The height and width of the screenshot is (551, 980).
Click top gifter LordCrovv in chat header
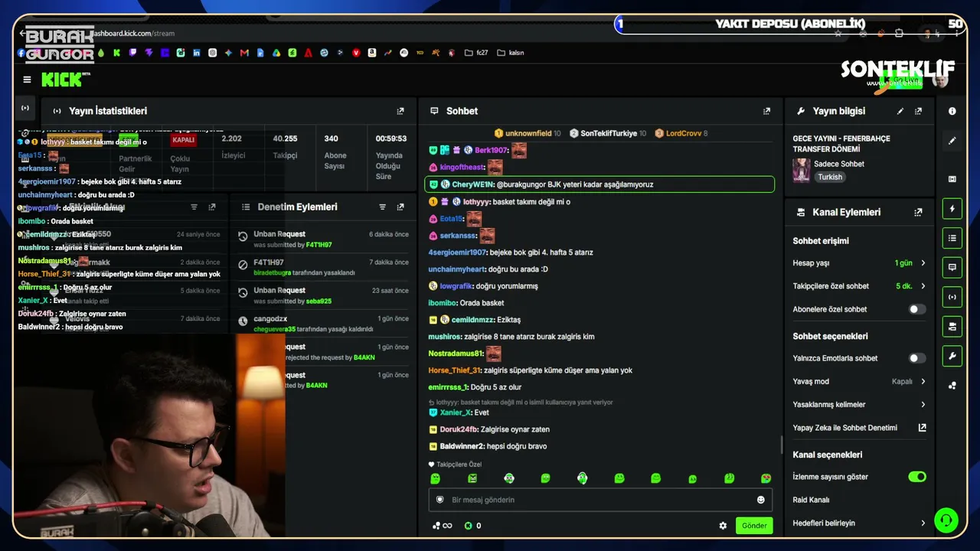pyautogui.click(x=684, y=133)
